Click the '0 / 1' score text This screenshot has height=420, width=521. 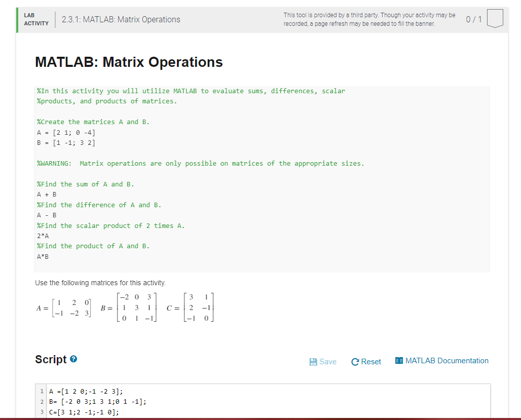pos(473,19)
